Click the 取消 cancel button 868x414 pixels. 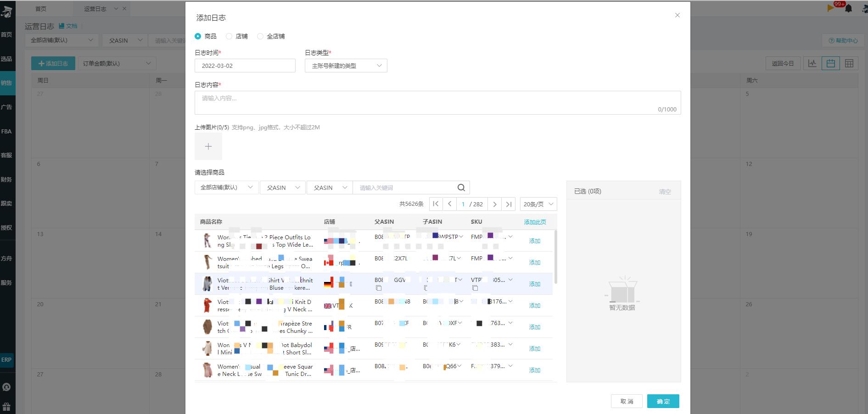pos(626,401)
